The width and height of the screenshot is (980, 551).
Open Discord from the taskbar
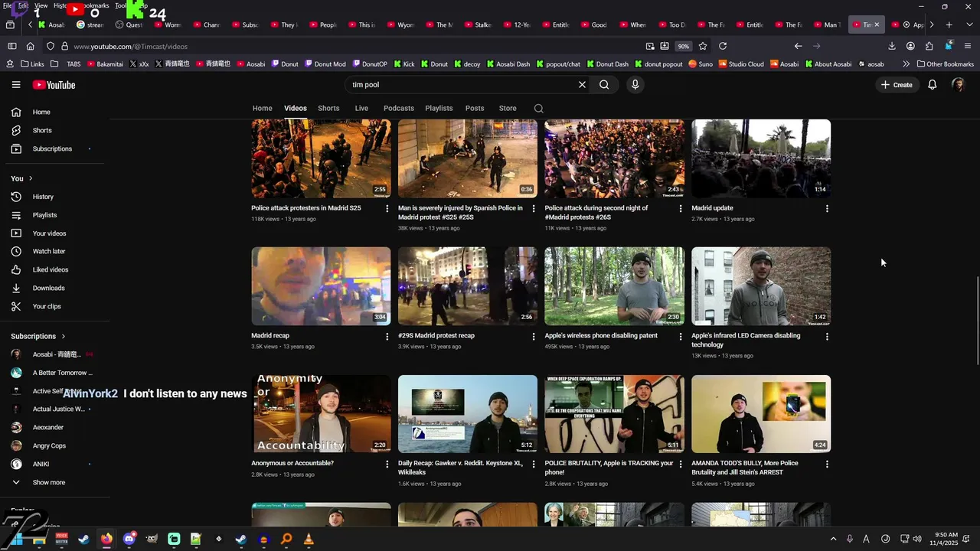[x=129, y=539]
